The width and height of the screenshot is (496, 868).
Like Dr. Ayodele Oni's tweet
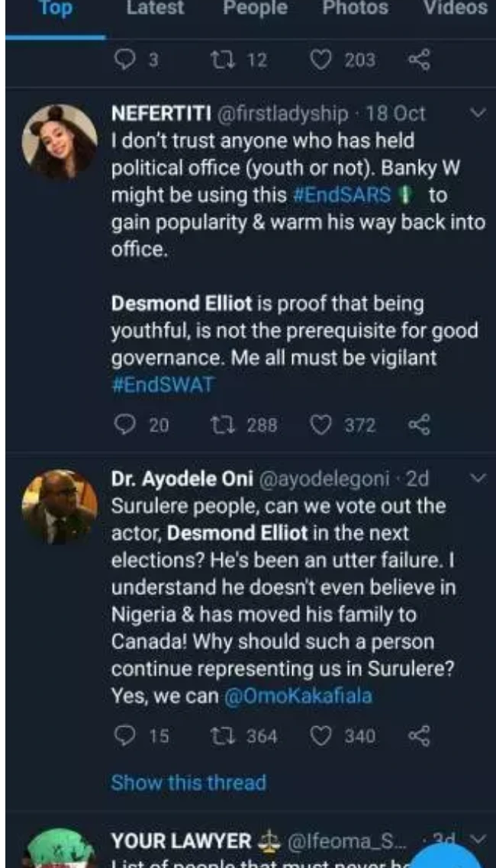pos(321,735)
